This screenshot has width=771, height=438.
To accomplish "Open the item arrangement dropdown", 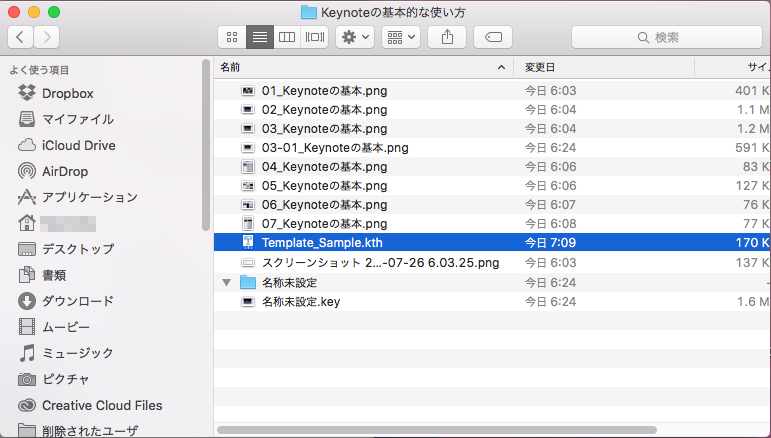I will [x=401, y=37].
